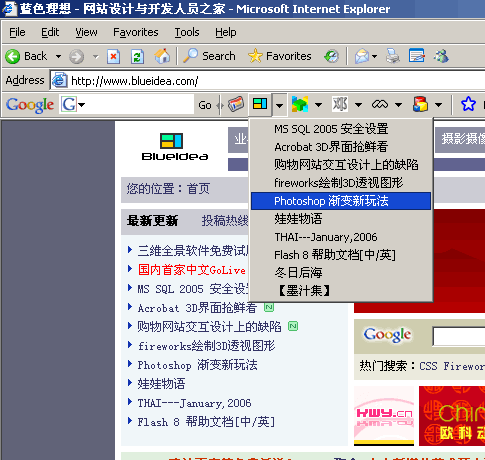Open the Favorites menu
The image size is (485, 460).
[136, 32]
